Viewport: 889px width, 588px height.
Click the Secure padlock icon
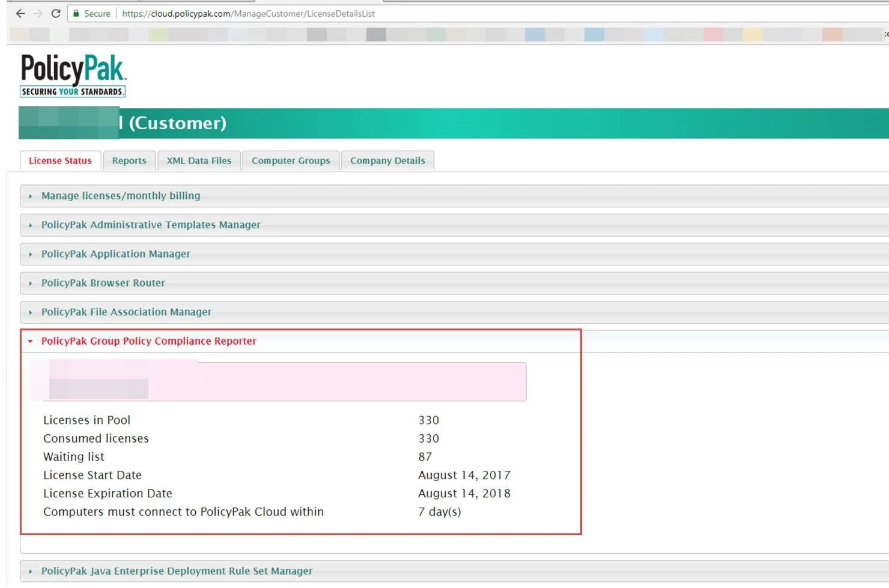76,13
